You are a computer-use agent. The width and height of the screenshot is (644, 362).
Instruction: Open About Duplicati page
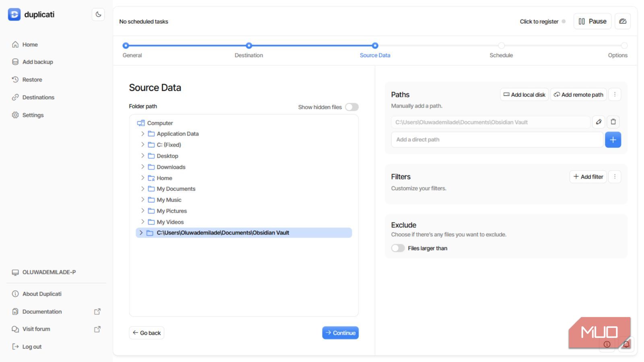pyautogui.click(x=37, y=294)
